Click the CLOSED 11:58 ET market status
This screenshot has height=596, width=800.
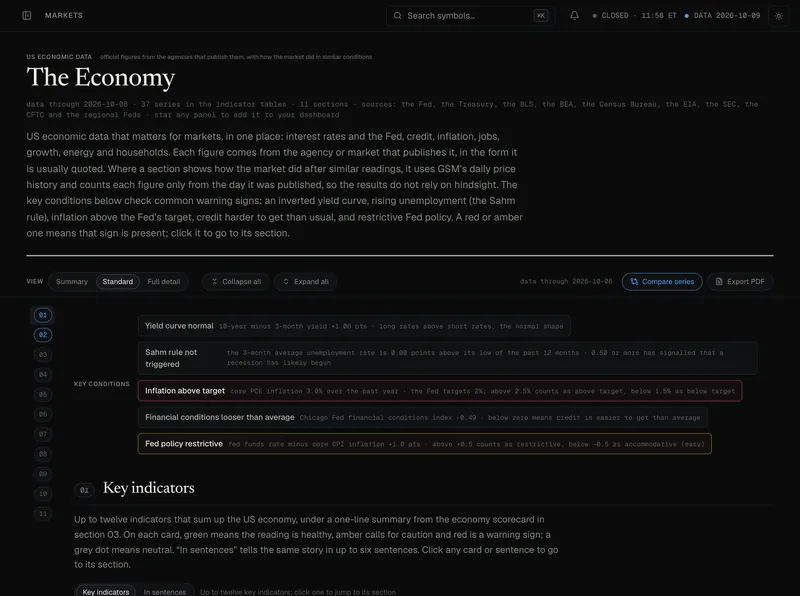pos(634,15)
